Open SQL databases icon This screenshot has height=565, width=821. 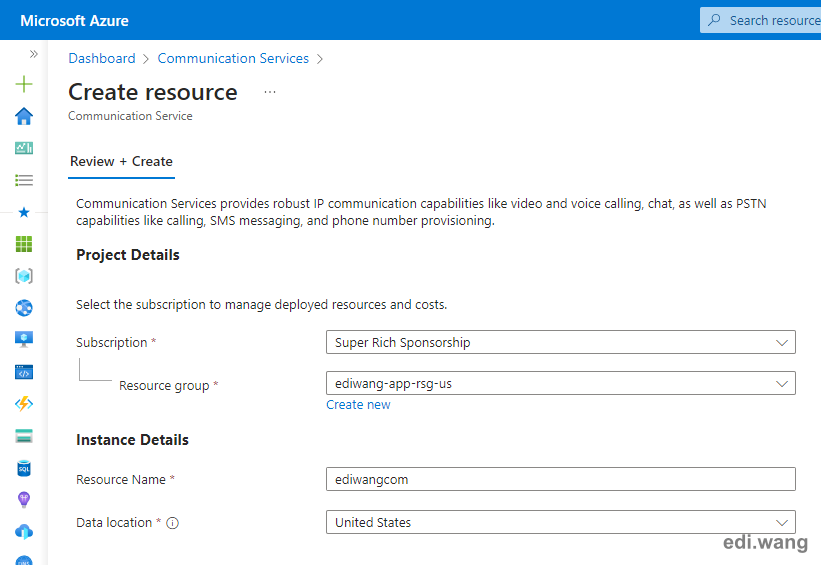(24, 468)
